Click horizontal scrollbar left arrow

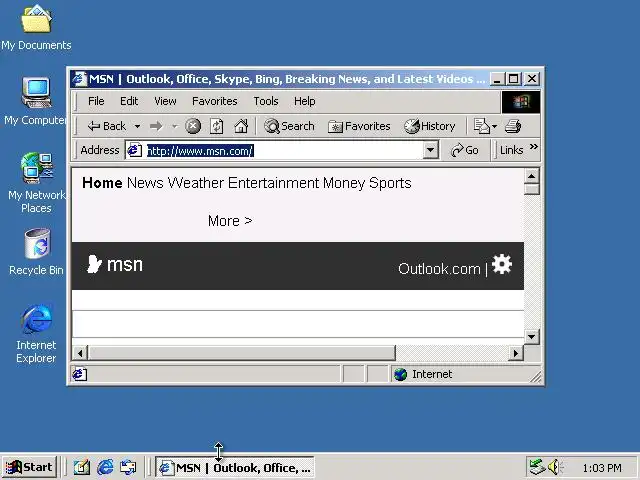(x=80, y=353)
